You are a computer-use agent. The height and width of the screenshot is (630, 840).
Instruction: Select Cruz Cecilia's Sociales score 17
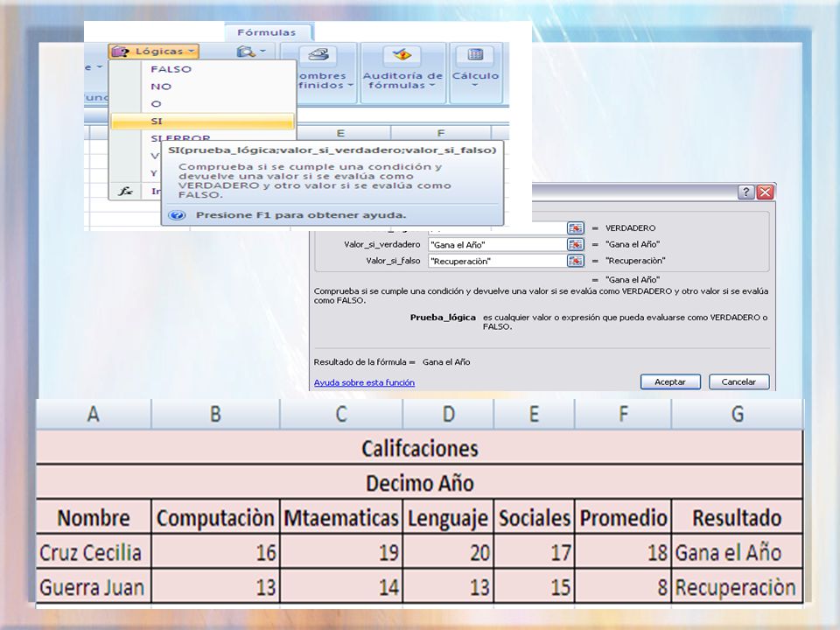(x=534, y=552)
